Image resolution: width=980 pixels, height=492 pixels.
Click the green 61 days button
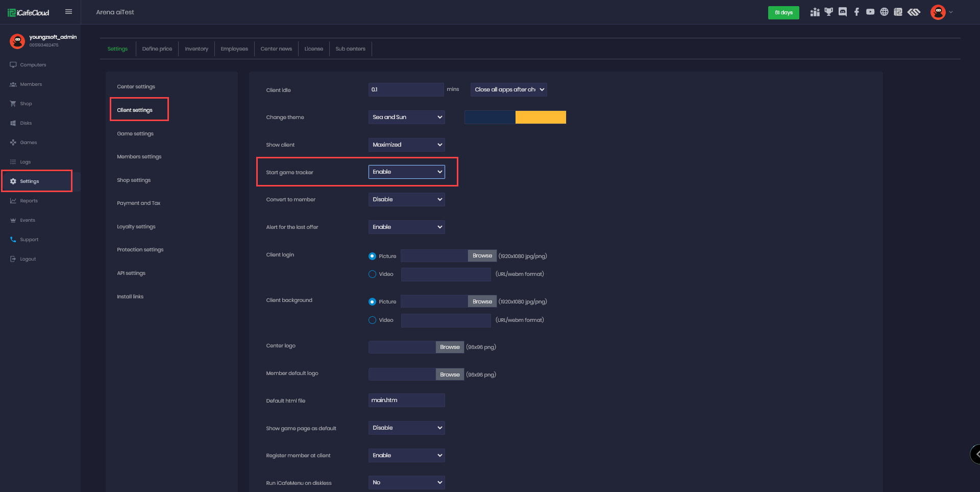783,13
